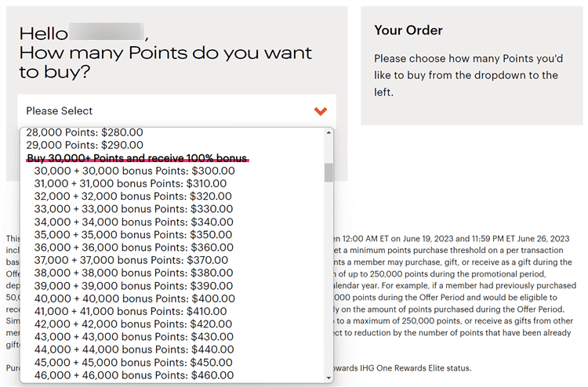Choose 44,000 + 44,000 bonus Points: $440.00
Viewport: 588px width, 387px height.
tap(134, 349)
